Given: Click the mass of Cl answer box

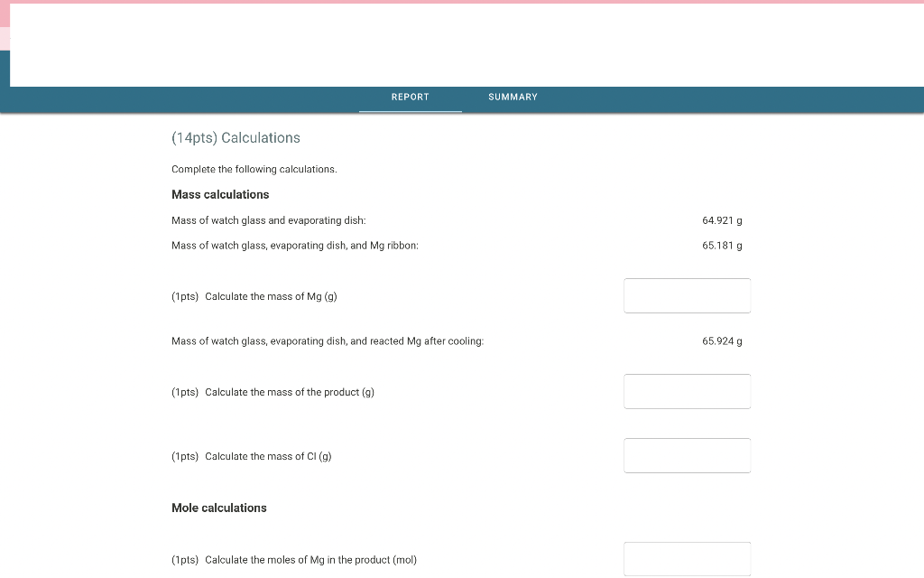Looking at the screenshot, I should point(687,455).
